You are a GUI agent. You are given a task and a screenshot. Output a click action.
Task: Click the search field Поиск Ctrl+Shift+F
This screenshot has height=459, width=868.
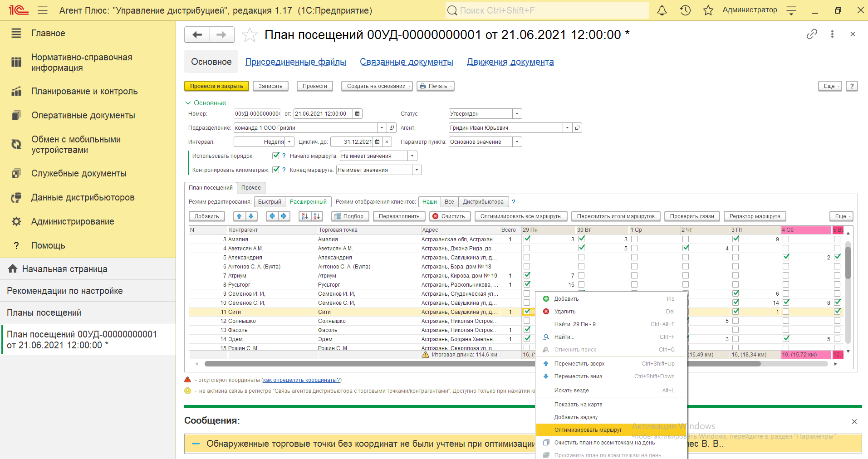coord(547,10)
